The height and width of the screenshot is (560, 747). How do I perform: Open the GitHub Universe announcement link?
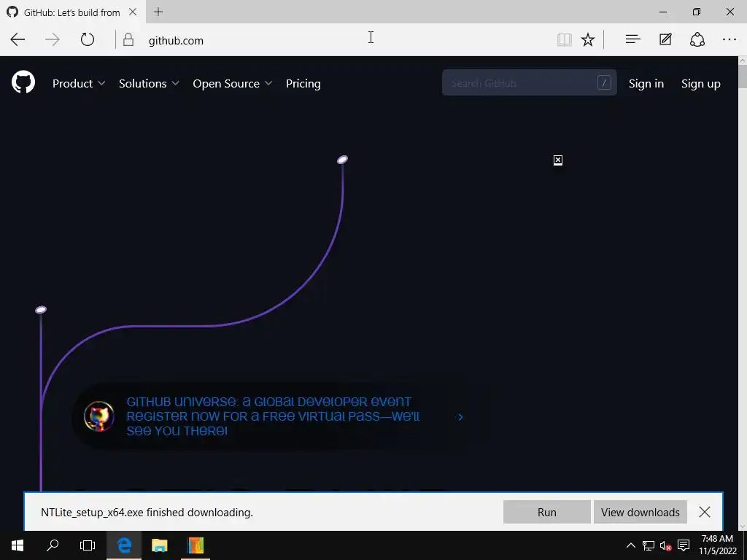pos(273,416)
